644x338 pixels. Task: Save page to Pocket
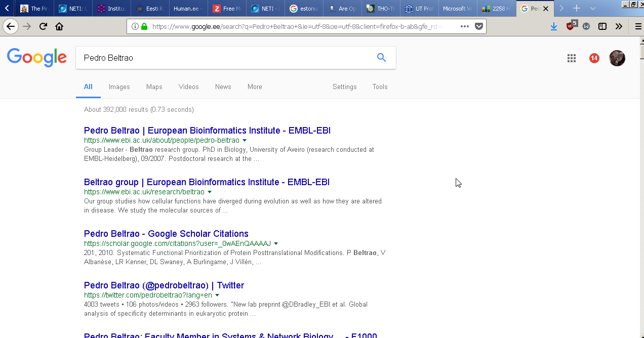click(x=478, y=26)
